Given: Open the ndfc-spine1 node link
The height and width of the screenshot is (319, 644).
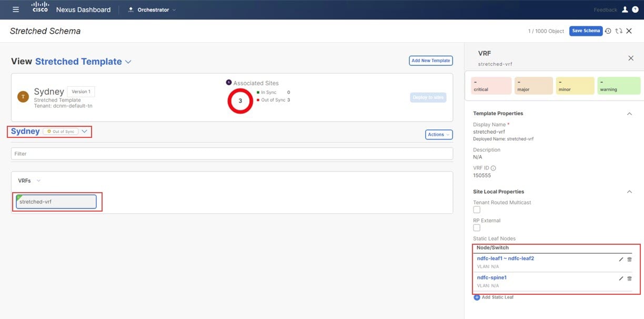Looking at the screenshot, I should 491,277.
